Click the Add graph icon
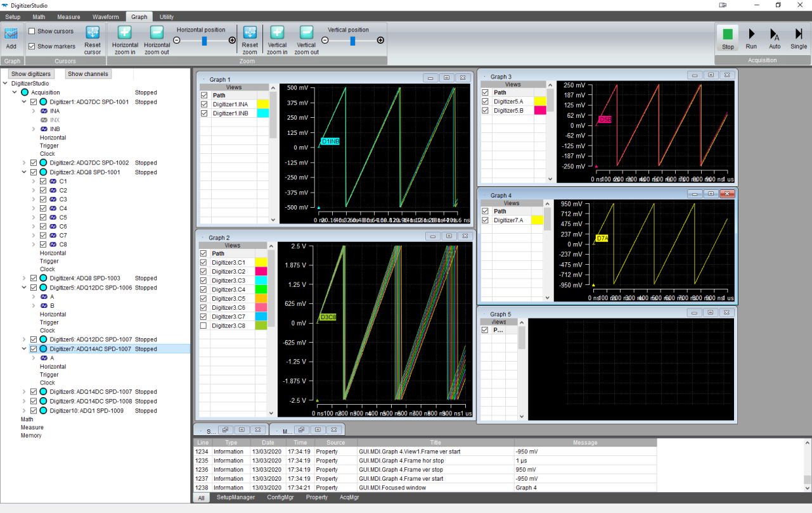The width and height of the screenshot is (812, 513). pos(11,34)
